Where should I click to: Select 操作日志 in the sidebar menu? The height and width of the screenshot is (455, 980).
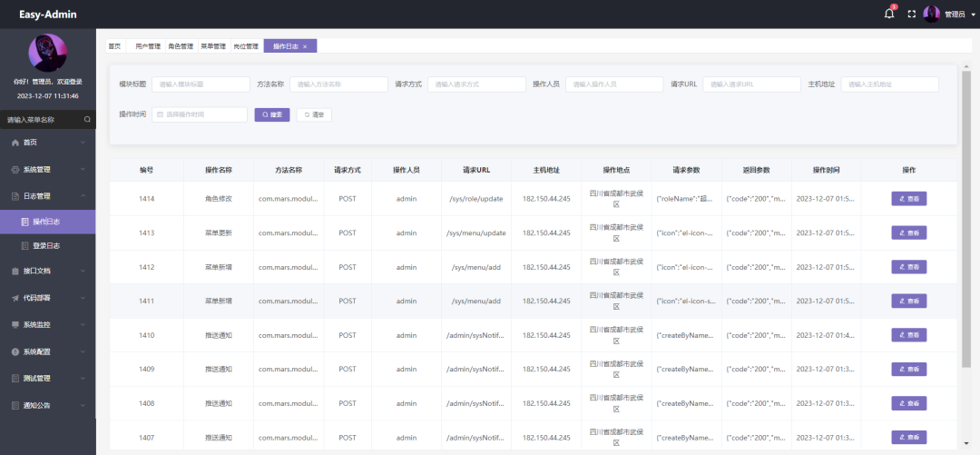pos(47,222)
